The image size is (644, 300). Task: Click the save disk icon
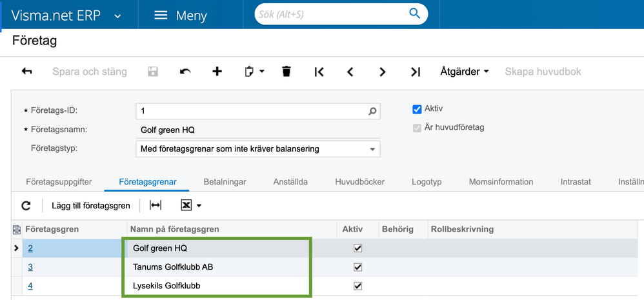tap(153, 72)
